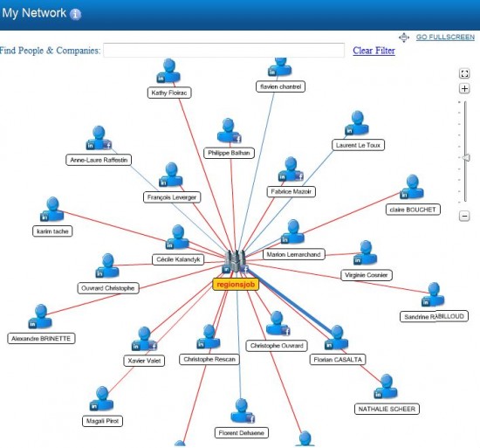Select karim tache's person icon

(52, 209)
